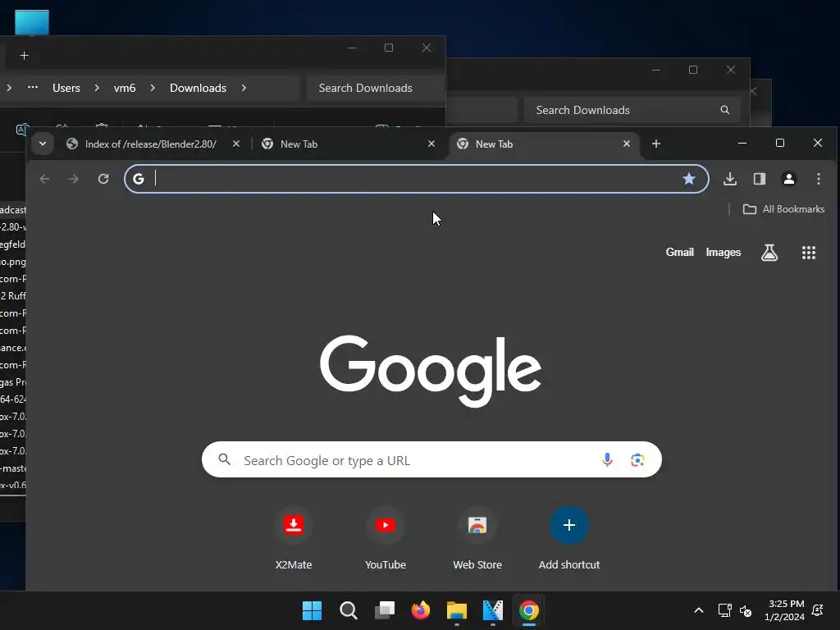The width and height of the screenshot is (840, 630).
Task: Close the active rightmost New Tab
Action: 626,144
